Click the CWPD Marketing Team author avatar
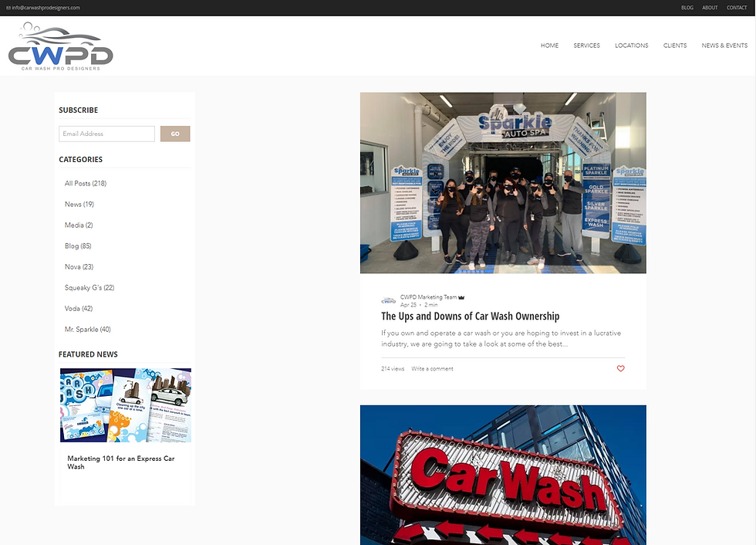This screenshot has width=756, height=545. click(x=389, y=301)
